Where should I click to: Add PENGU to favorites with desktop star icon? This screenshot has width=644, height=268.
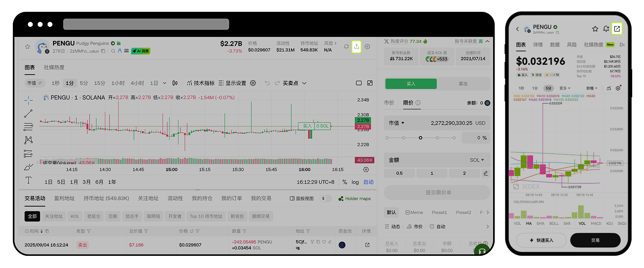click(27, 47)
